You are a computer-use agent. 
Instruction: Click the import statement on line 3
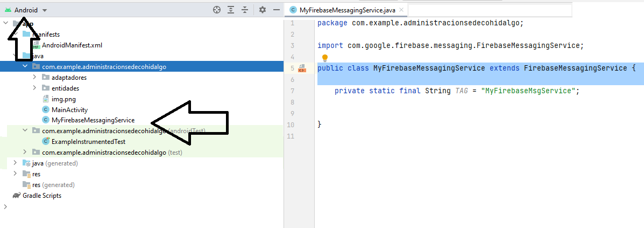[x=450, y=46]
